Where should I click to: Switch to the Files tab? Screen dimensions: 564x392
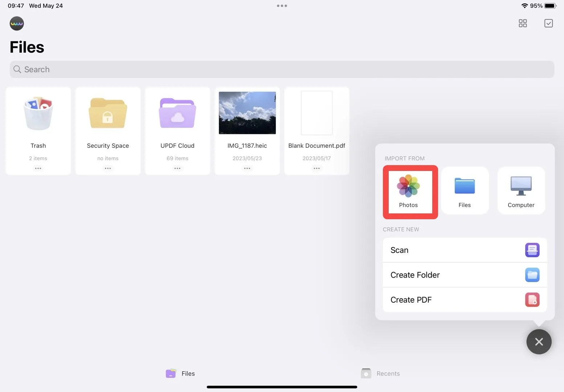[180, 373]
